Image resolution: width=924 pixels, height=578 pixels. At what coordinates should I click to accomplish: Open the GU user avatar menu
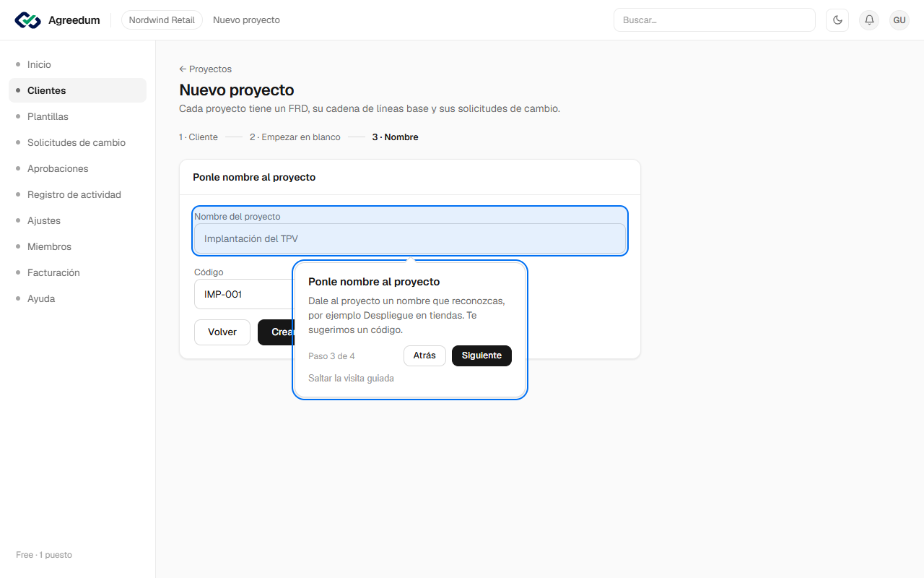pos(899,20)
